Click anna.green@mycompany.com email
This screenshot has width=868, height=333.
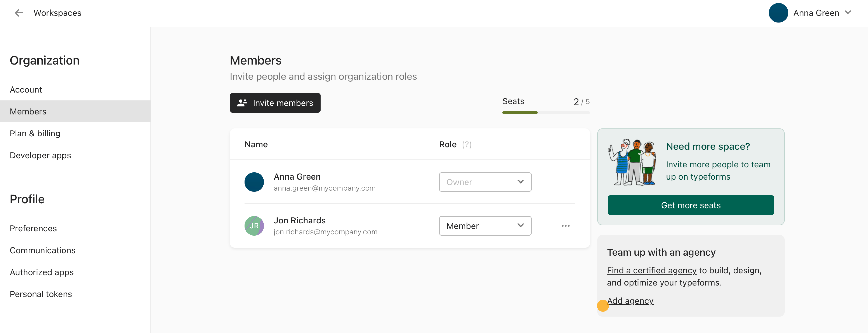click(325, 188)
